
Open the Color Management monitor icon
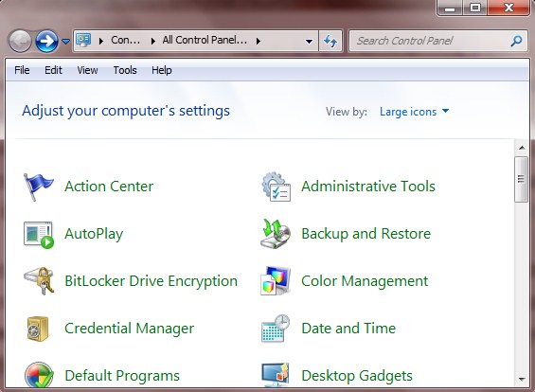tap(276, 281)
